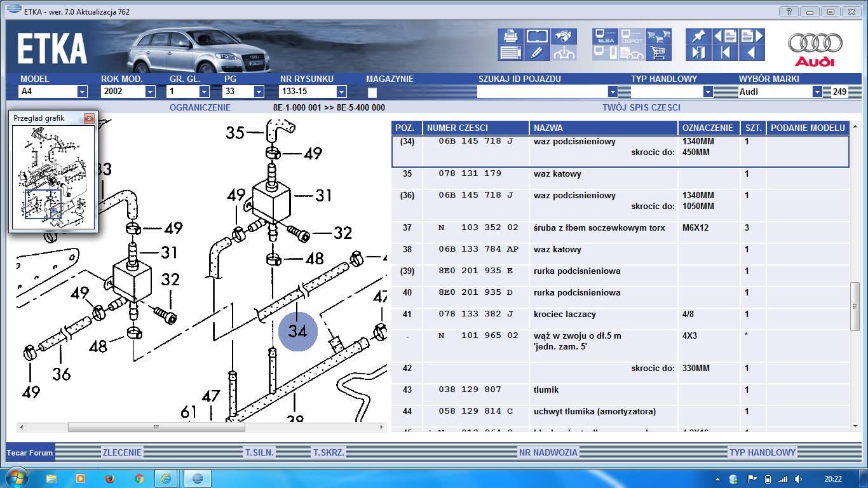This screenshot has height=488, width=868.
Task: Click the Tecar Forum button
Action: point(31,452)
